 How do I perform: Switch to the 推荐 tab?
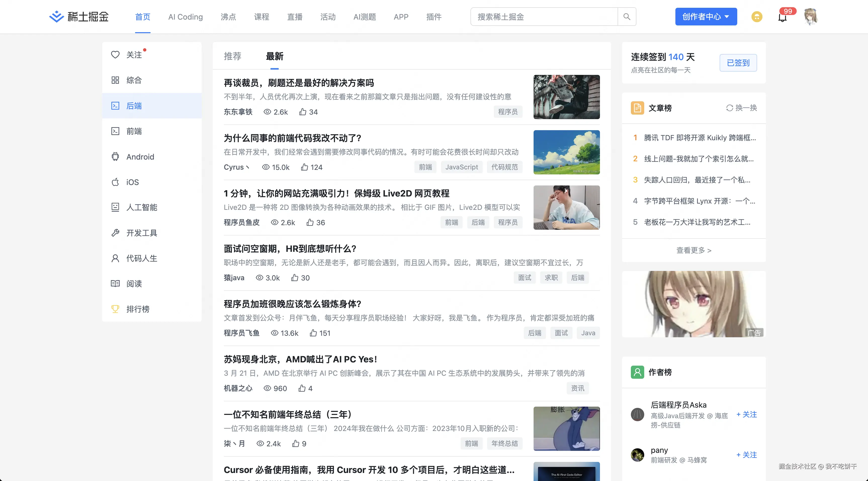pyautogui.click(x=233, y=56)
